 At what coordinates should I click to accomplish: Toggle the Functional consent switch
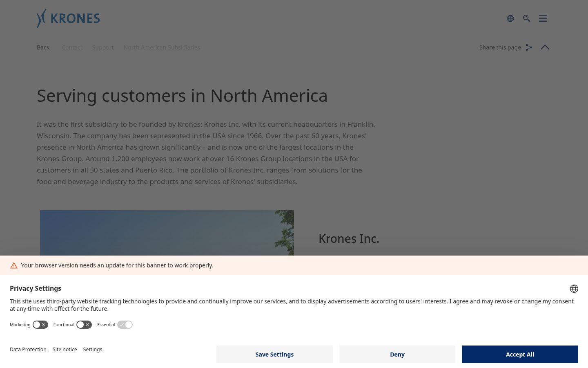[84, 325]
